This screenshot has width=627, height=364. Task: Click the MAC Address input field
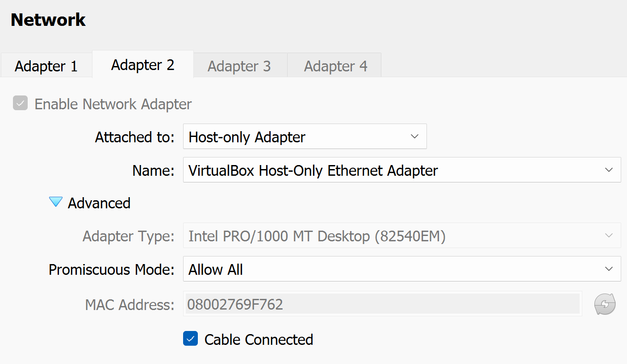tap(382, 304)
